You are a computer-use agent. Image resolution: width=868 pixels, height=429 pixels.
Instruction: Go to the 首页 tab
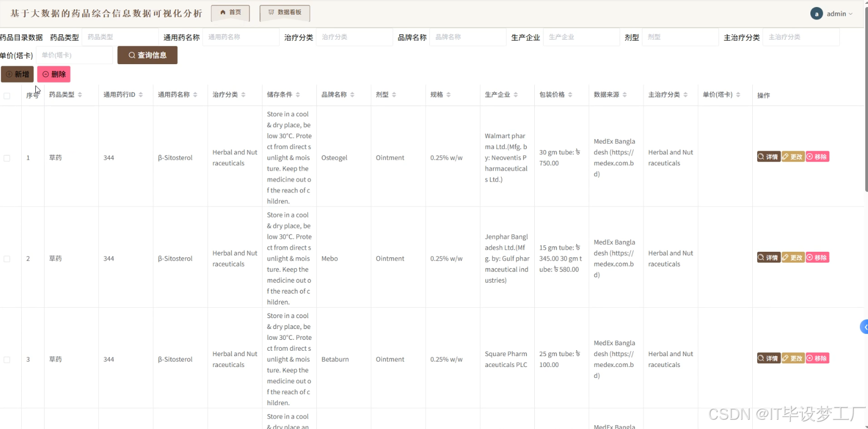coord(230,13)
